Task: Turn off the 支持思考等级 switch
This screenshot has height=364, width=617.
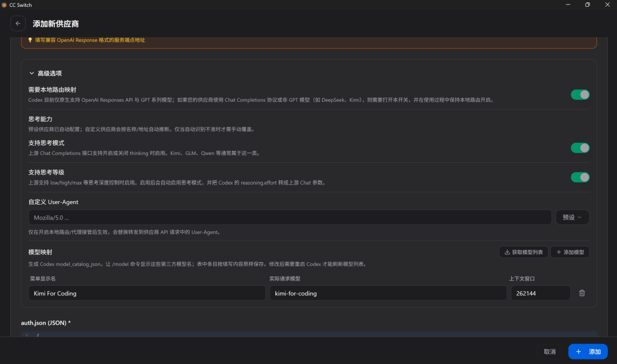Action: tap(580, 178)
